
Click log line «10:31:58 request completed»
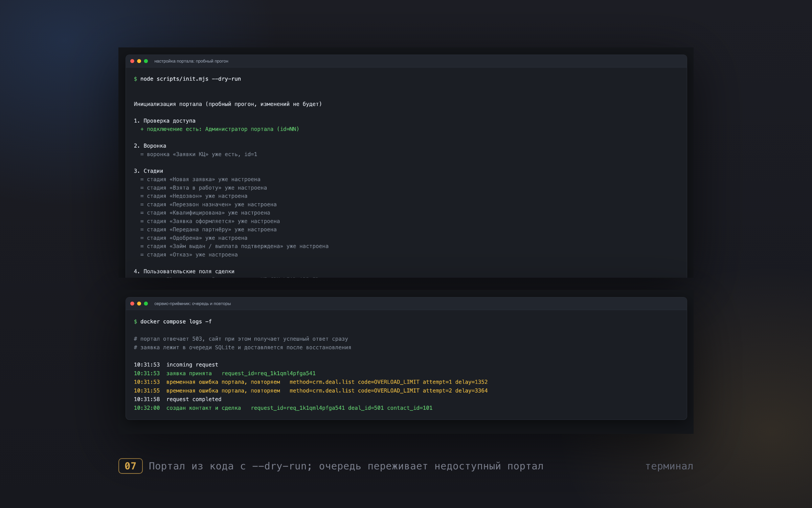point(178,400)
